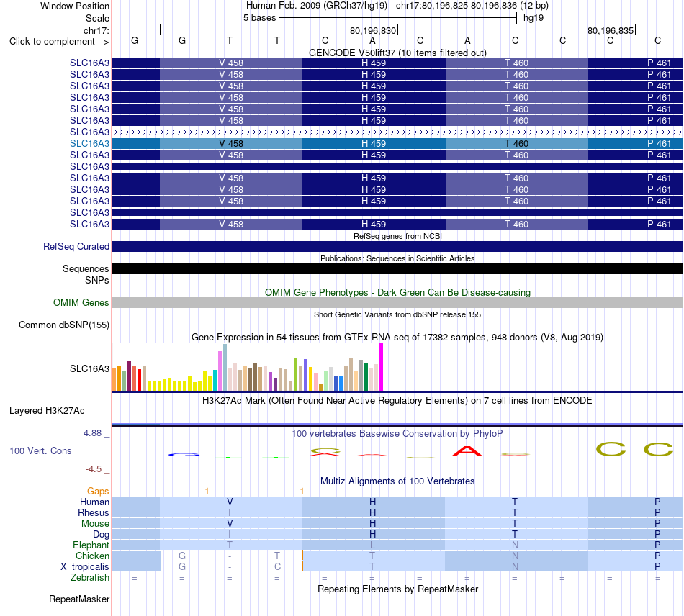Click the black Sequences track bar
The height and width of the screenshot is (616, 684).
click(x=398, y=268)
